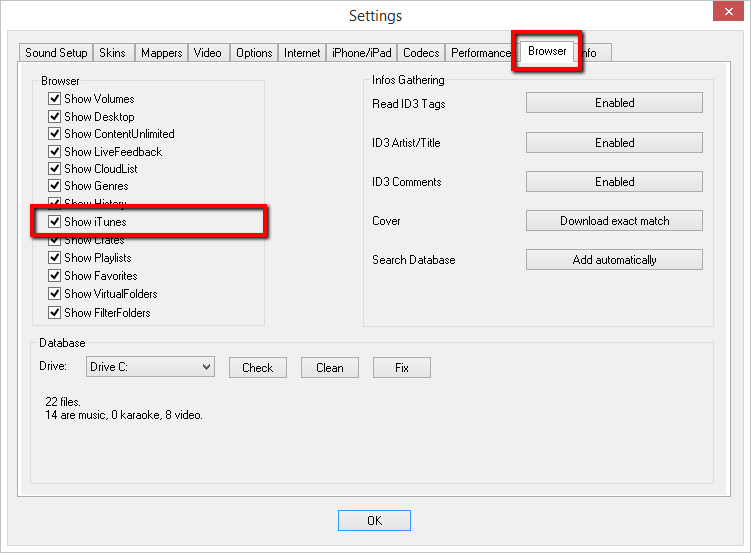The width and height of the screenshot is (751, 553).
Task: Open the Mappers tab
Action: [161, 53]
